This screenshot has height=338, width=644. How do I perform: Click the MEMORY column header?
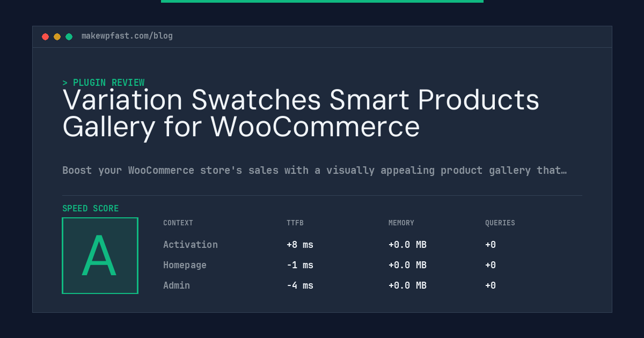pos(401,223)
